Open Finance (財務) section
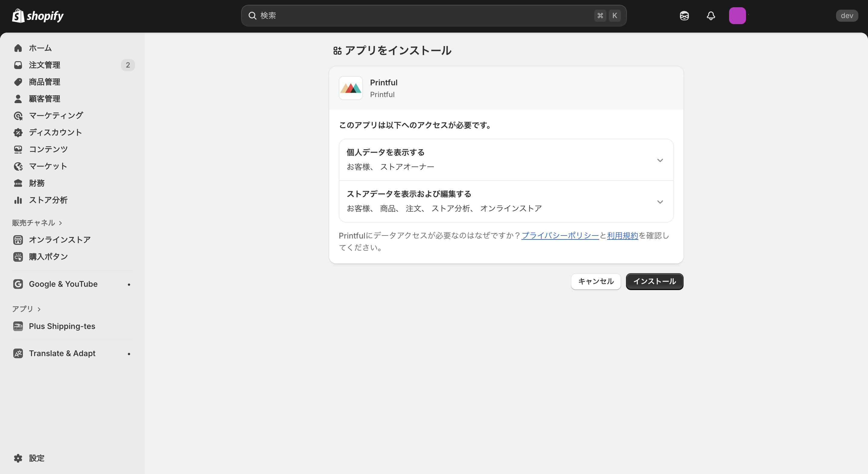 click(x=36, y=183)
